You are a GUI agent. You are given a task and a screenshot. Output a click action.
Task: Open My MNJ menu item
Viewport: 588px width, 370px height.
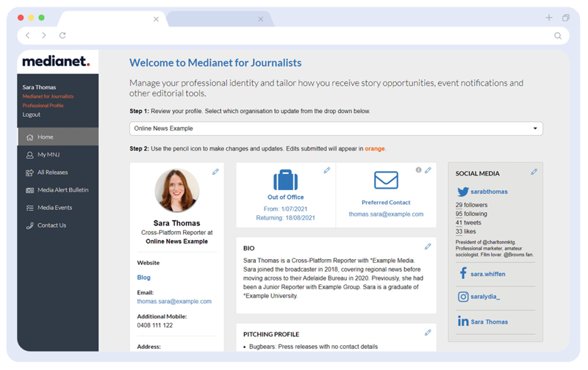tap(58, 155)
